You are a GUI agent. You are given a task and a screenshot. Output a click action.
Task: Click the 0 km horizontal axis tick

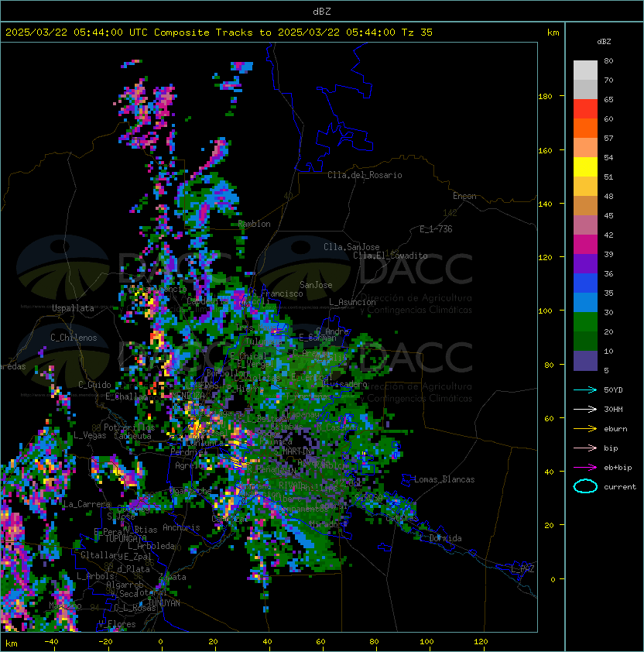(x=161, y=642)
